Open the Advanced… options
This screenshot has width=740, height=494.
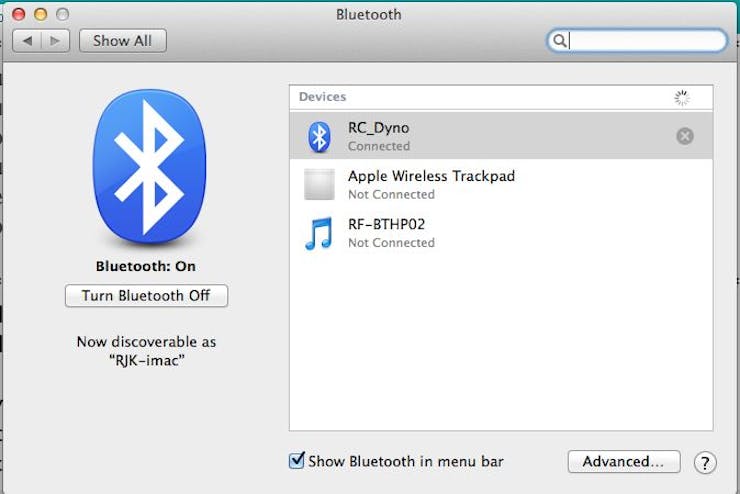(623, 461)
